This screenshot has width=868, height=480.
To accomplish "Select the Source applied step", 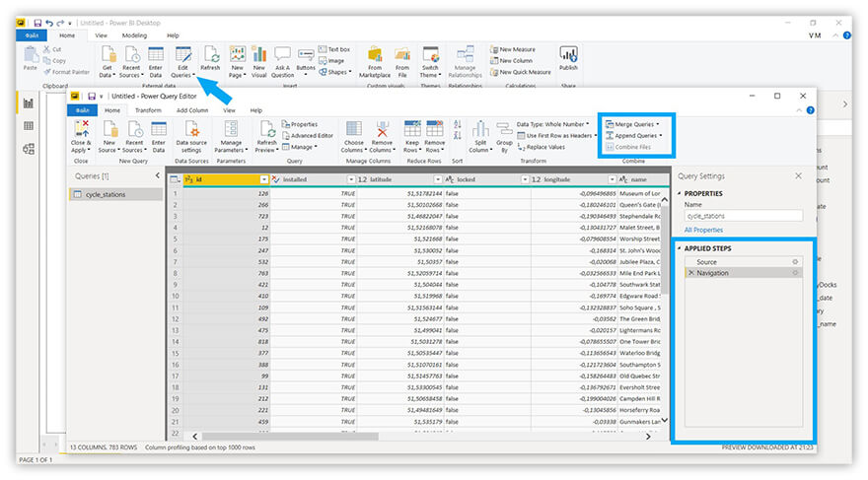I will click(x=744, y=262).
